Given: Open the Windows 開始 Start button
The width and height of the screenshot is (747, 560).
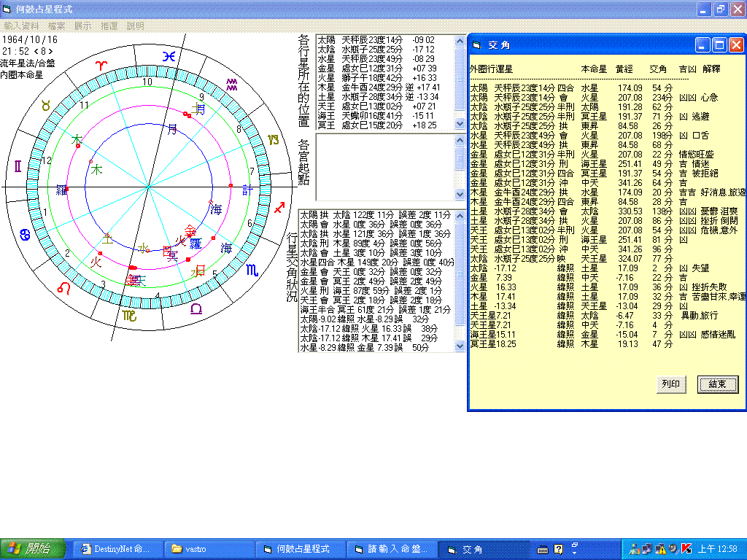Looking at the screenshot, I should click(33, 548).
